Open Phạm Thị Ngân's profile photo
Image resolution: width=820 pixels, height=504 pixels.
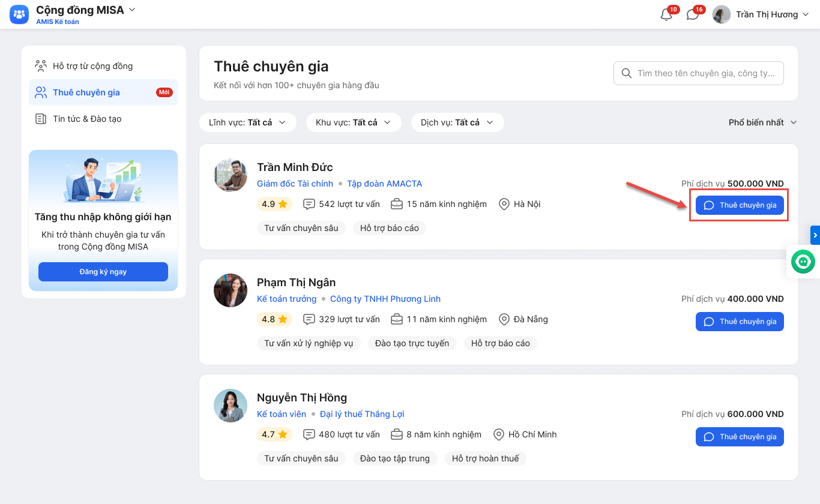(231, 290)
